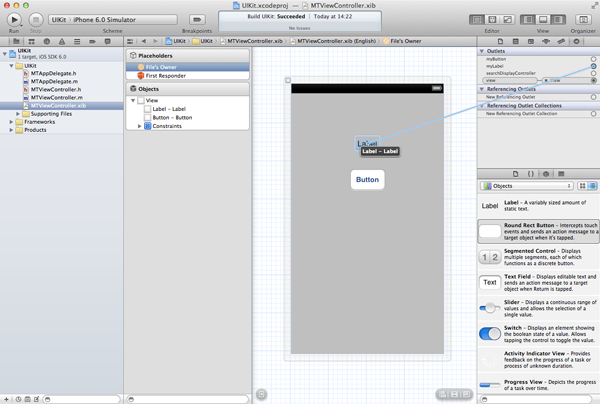Collapse the UIKit project root
Viewport: 600px width, 404px height.
point(5,54)
